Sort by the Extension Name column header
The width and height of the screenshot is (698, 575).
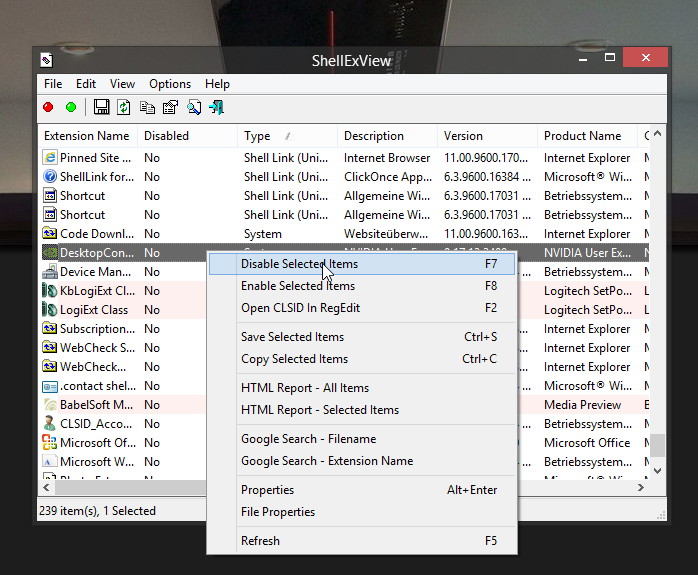(87, 136)
